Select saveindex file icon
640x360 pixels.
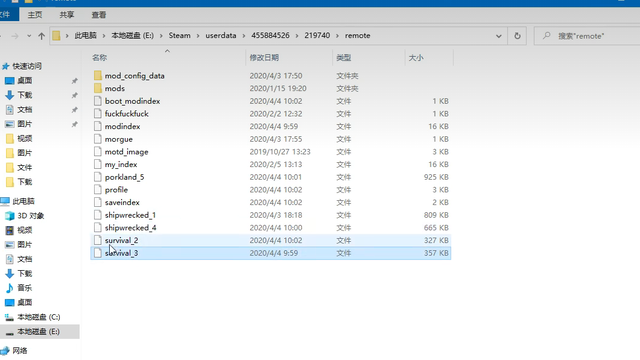pyautogui.click(x=98, y=202)
